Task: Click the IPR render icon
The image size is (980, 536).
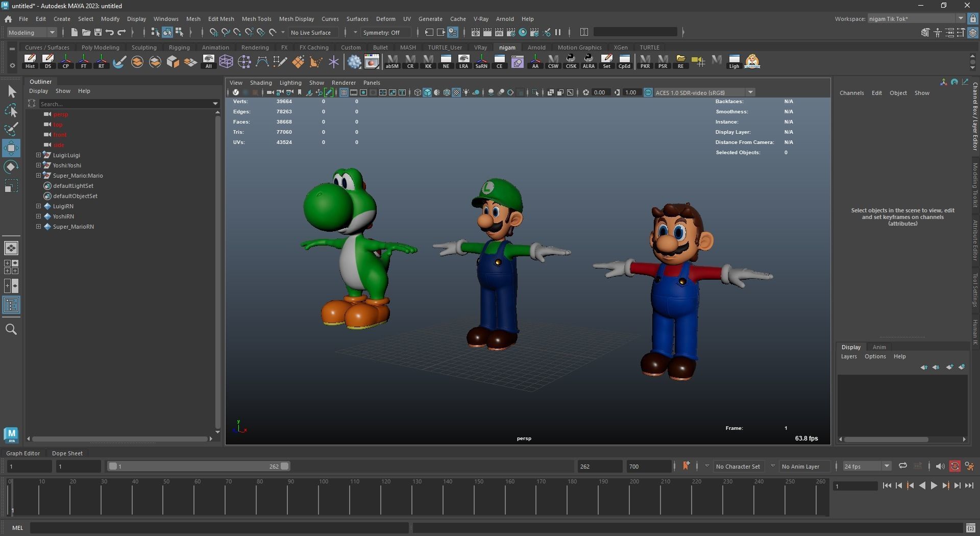Action: 499,32
